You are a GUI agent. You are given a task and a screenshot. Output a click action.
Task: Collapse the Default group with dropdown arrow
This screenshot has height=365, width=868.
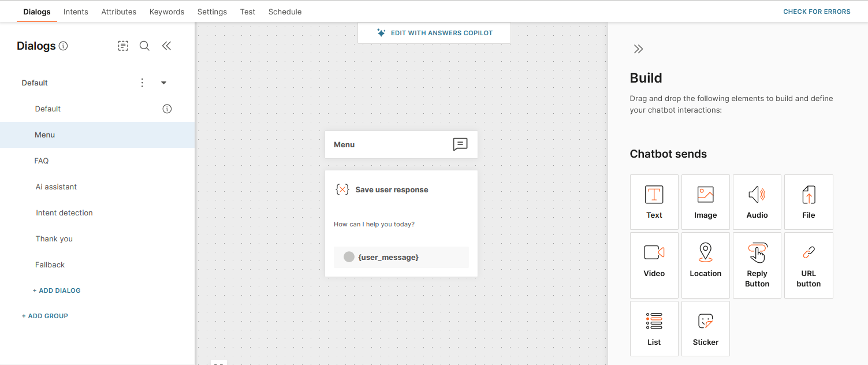[x=163, y=83]
